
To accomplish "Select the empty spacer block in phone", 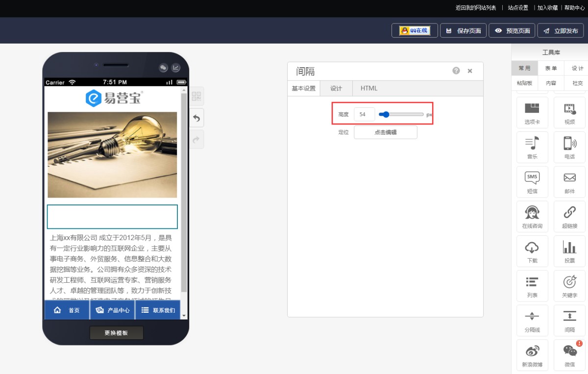I will click(x=112, y=217).
